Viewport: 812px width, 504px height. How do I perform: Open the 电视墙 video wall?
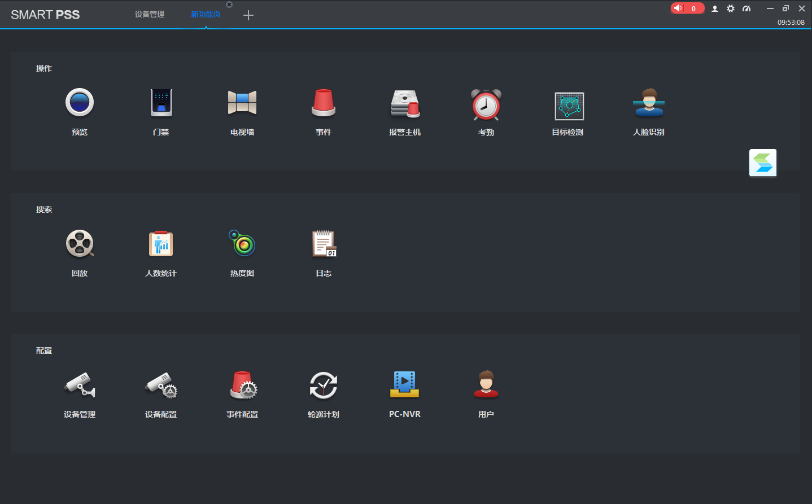(242, 103)
